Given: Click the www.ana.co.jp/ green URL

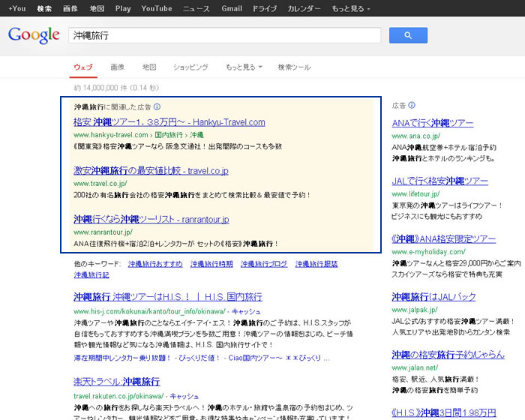Looking at the screenshot, I should point(416,136).
